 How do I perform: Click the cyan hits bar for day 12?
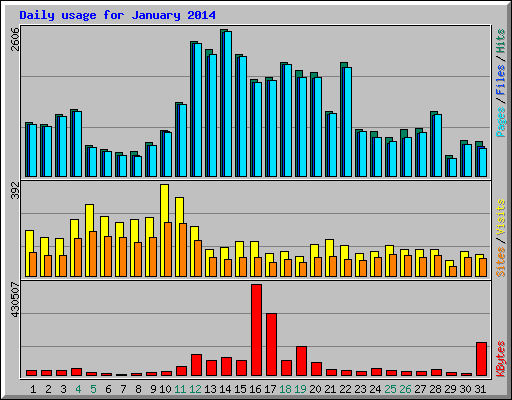coord(198,110)
